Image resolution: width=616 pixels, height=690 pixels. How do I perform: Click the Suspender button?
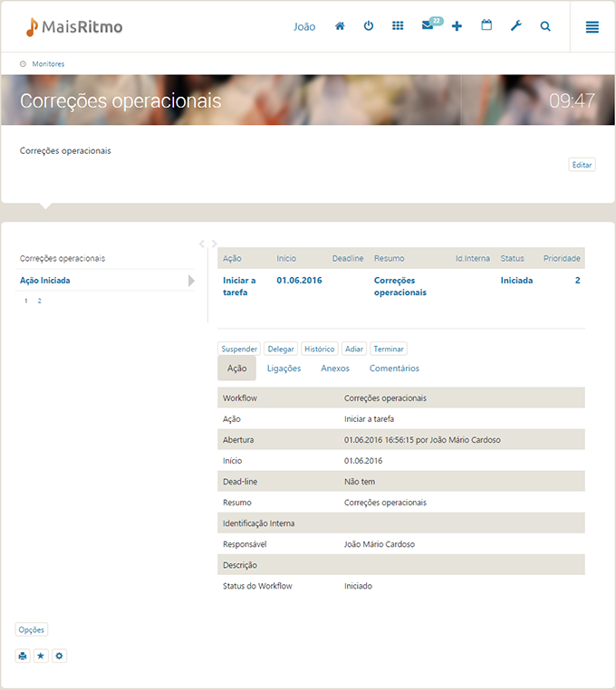[x=239, y=349]
